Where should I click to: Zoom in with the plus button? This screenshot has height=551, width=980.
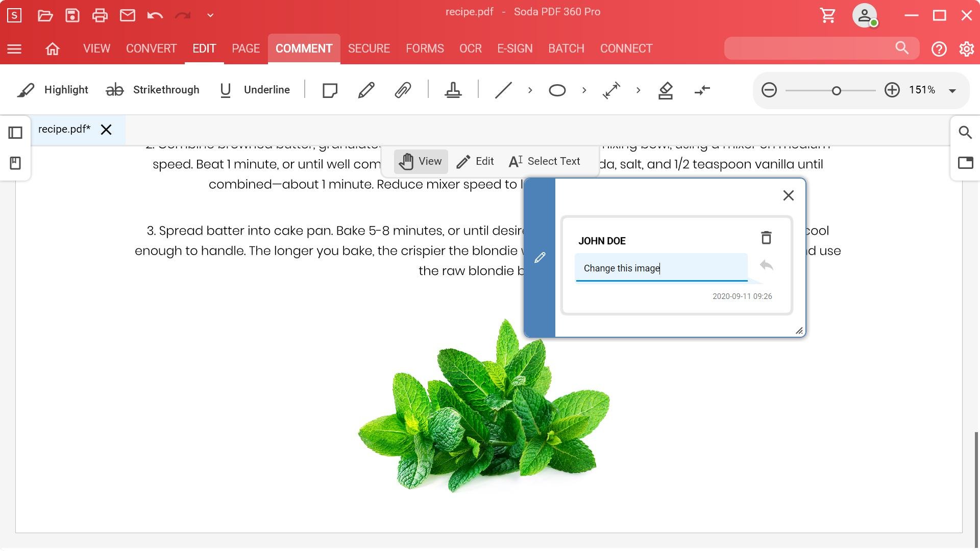[892, 90]
